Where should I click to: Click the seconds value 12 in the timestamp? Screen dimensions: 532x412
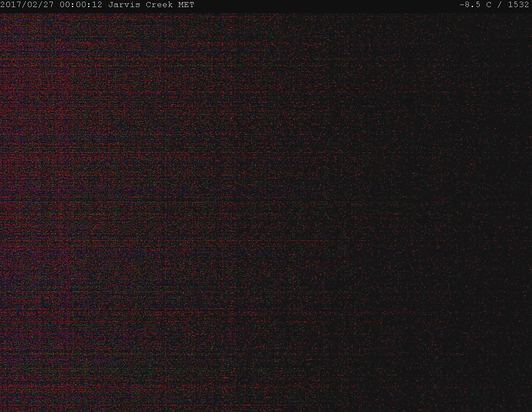(98, 5)
